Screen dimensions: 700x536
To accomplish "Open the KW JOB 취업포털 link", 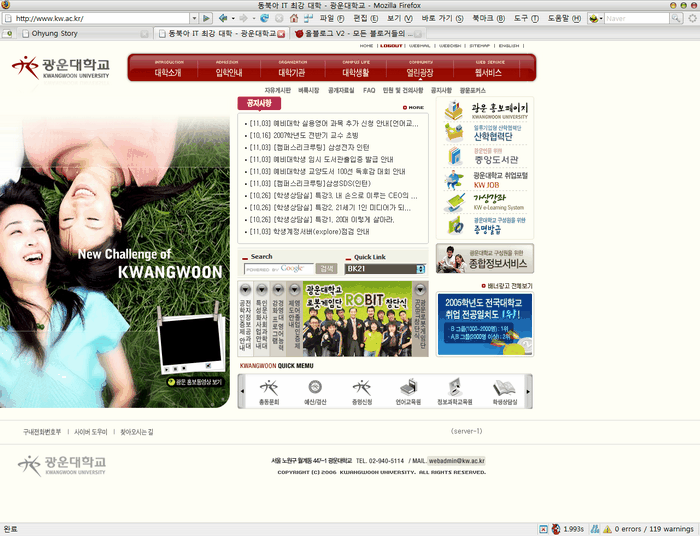I will tap(487, 180).
